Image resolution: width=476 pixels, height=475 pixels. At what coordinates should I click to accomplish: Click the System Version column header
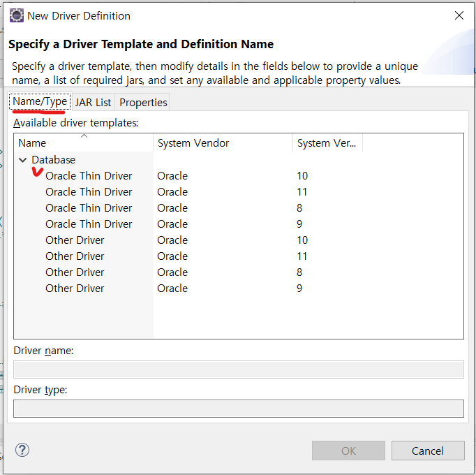(327, 142)
